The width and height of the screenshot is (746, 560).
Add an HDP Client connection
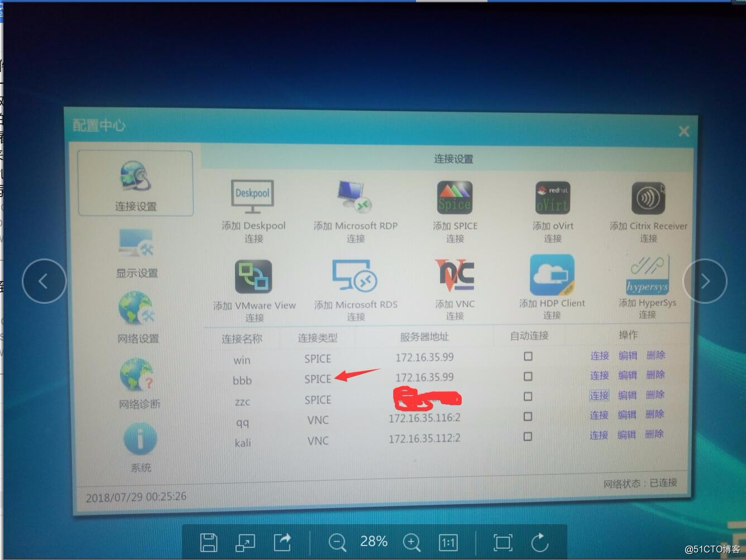[552, 287]
